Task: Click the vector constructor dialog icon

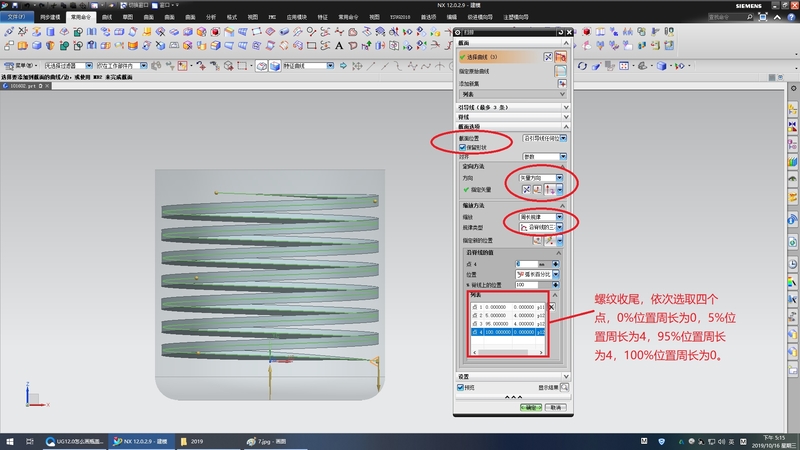Action: click(535, 187)
